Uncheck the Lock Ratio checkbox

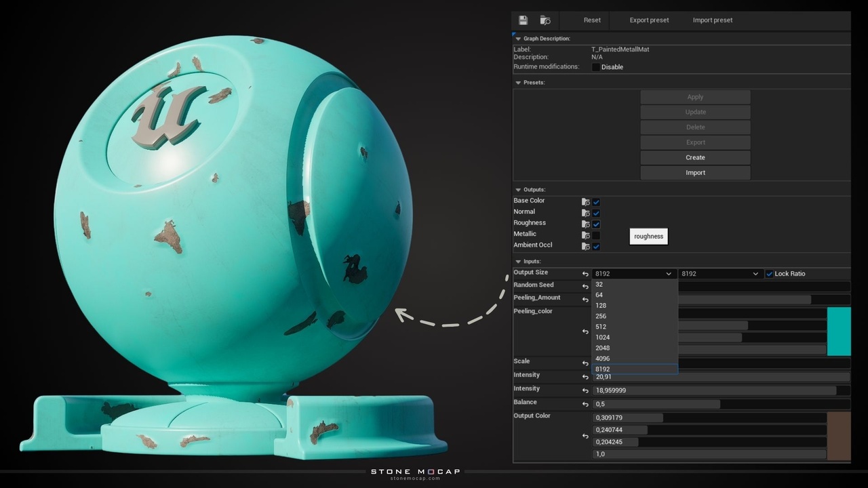click(x=769, y=274)
